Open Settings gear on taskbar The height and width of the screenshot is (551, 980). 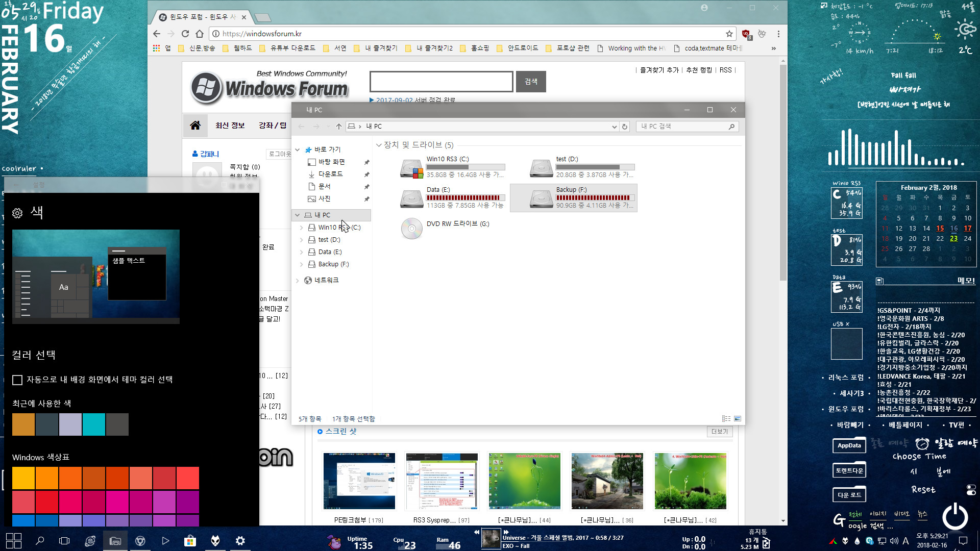(x=240, y=541)
